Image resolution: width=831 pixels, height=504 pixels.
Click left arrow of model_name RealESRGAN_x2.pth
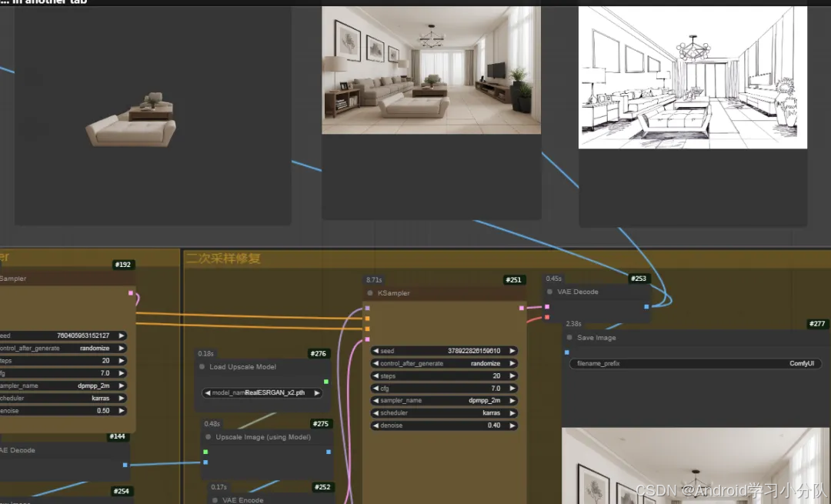pos(207,393)
